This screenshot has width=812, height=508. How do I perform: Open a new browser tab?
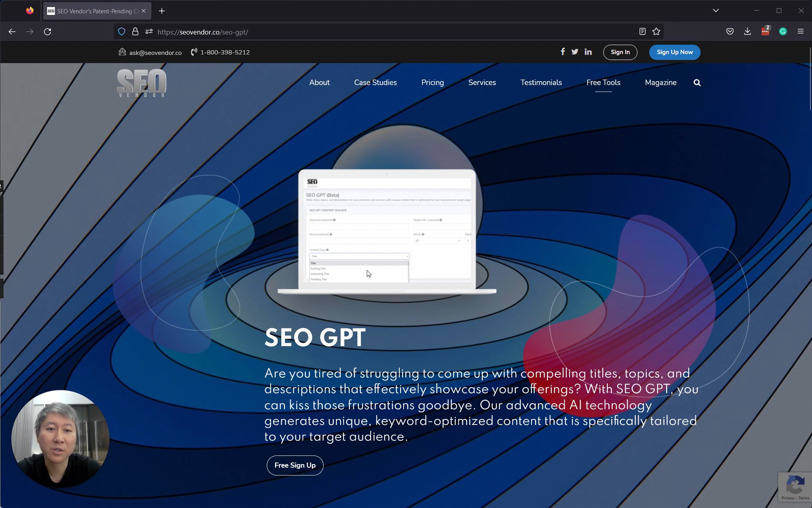(x=162, y=11)
